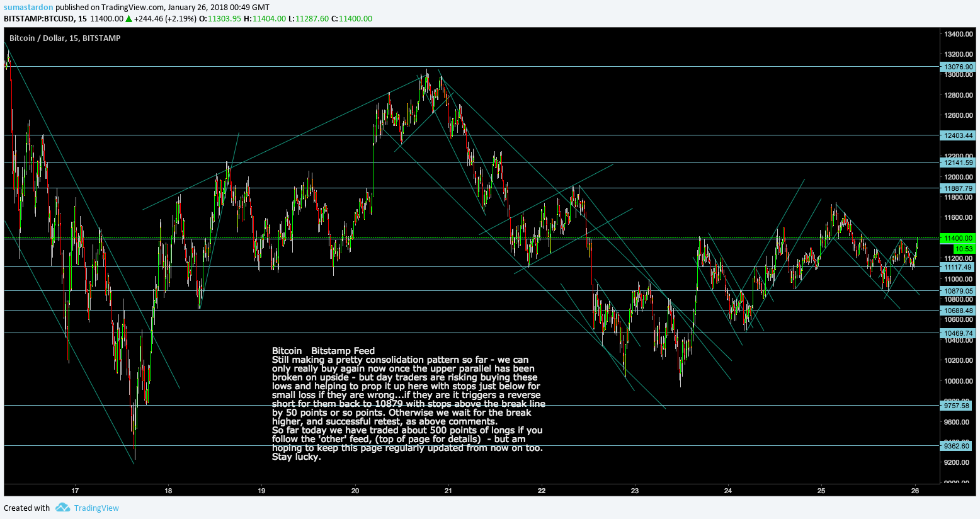The width and height of the screenshot is (980, 519).
Task: Click the green 11400.00 current price axis label
Action: point(958,238)
